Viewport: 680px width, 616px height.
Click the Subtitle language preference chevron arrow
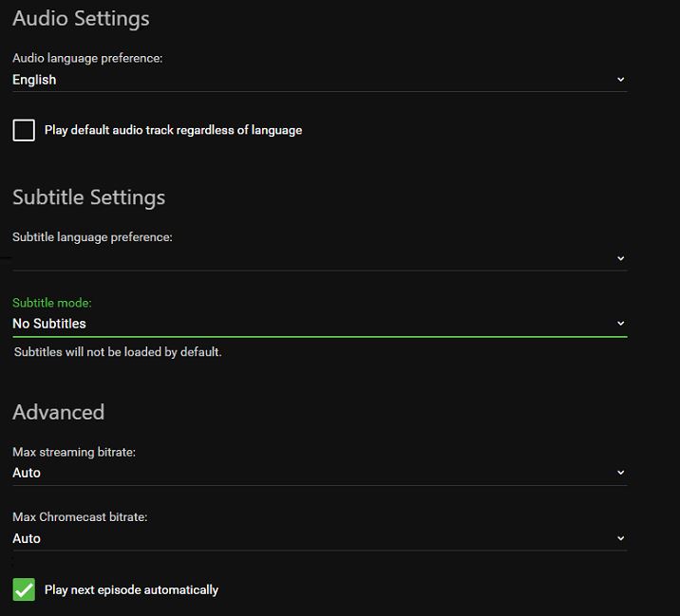(x=620, y=258)
